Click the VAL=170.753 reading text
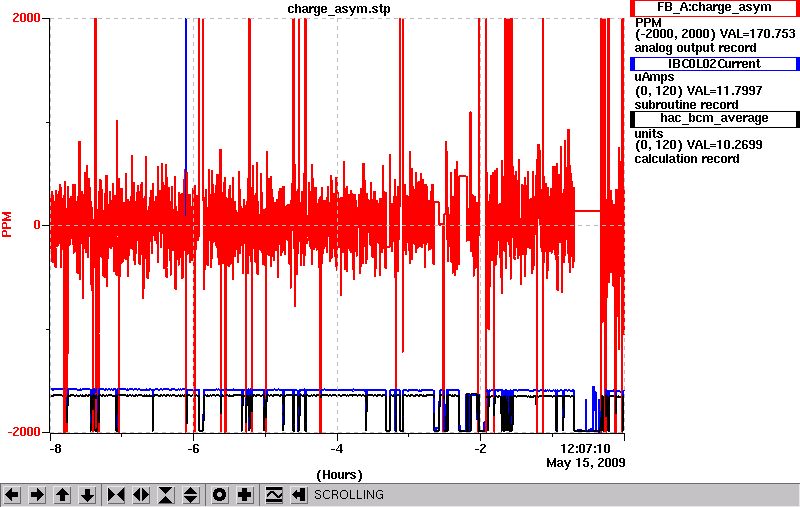Image resolution: width=800 pixels, height=507 pixels. click(x=757, y=34)
